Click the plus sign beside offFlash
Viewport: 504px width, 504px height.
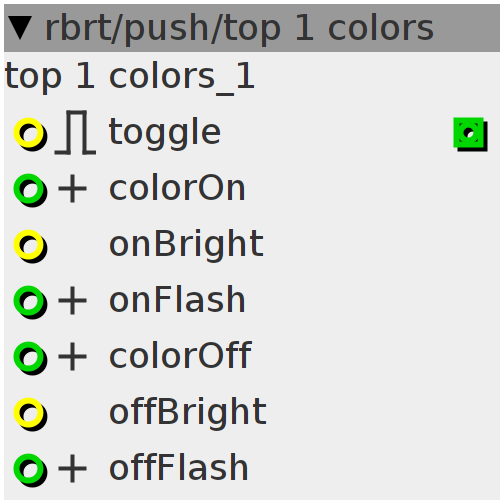click(x=72, y=469)
